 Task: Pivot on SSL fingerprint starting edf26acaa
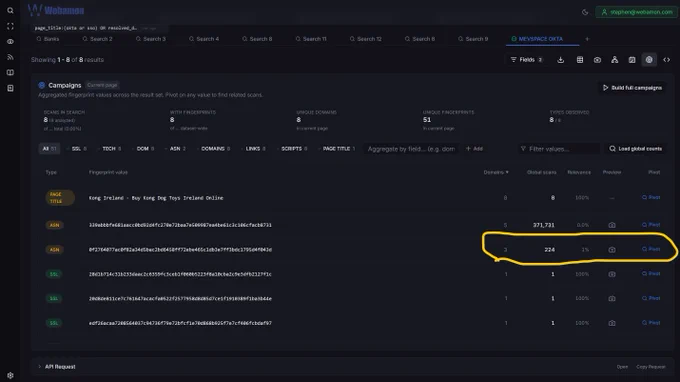click(x=651, y=323)
